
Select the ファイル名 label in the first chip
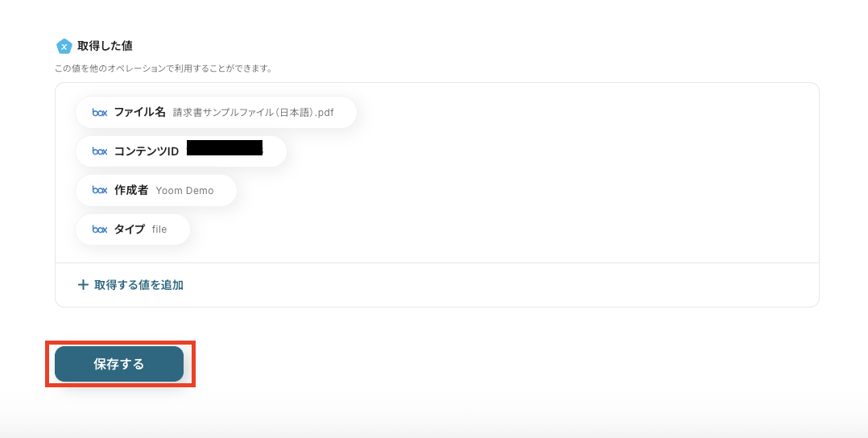(x=139, y=113)
